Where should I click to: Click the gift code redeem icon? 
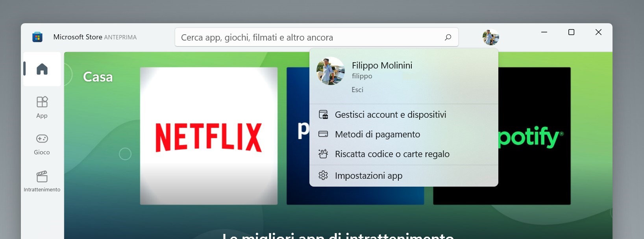(323, 154)
